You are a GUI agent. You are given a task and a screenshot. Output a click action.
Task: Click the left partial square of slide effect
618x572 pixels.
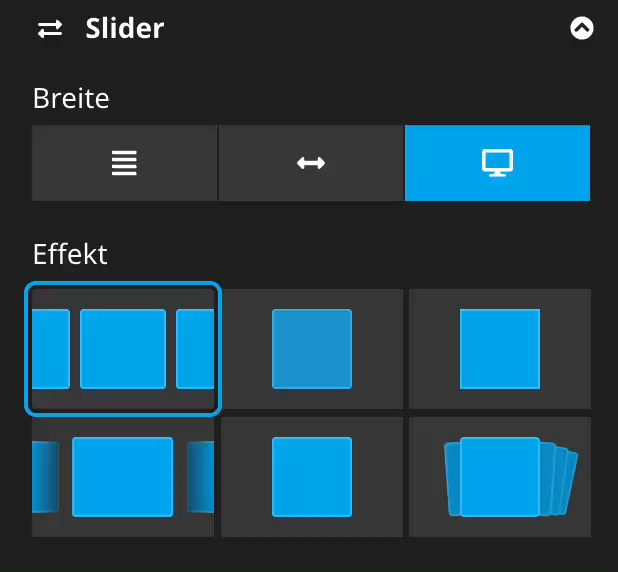[x=50, y=348]
